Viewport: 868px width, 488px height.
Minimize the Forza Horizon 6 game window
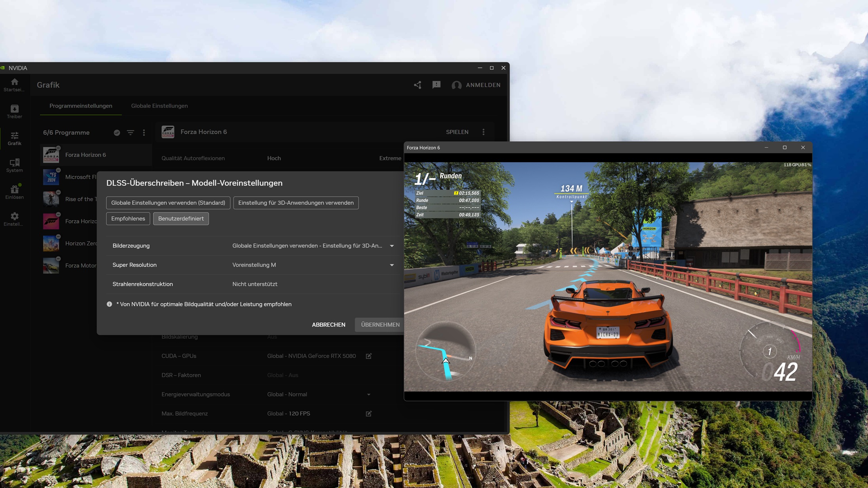766,148
